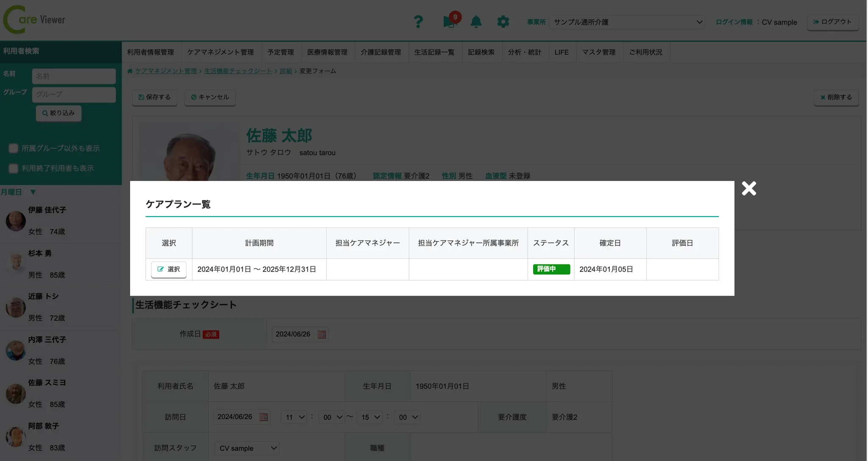Toggle 利用終了利用者も表示 checkbox
This screenshot has height=461, width=868.
click(14, 168)
